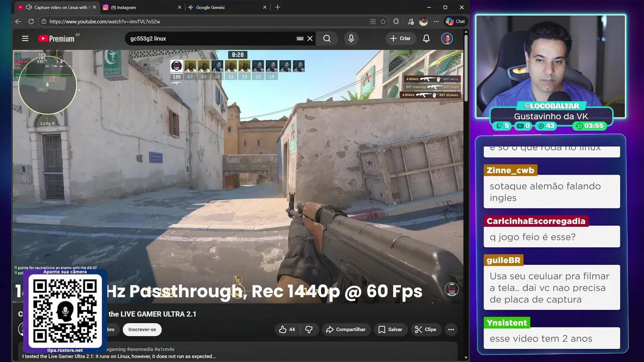Screen dimensions: 644x362
Task: Open split screen icon in address bar
Action: pyautogui.click(x=373, y=22)
